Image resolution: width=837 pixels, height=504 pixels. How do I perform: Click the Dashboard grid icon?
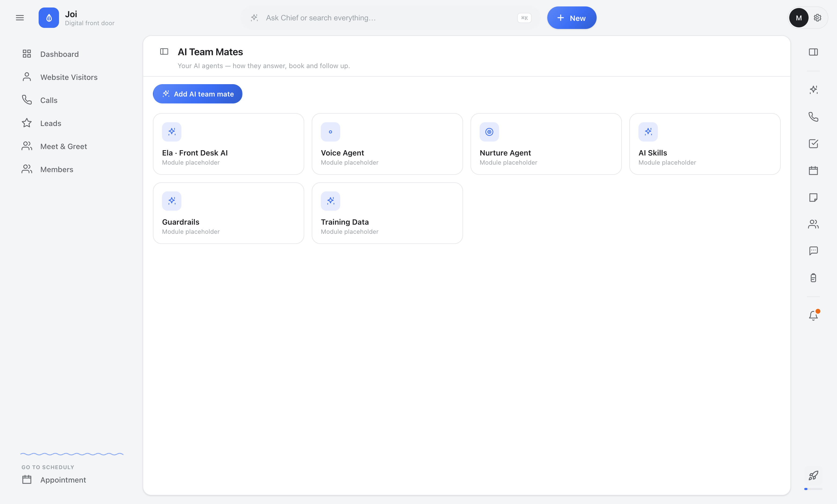point(27,54)
